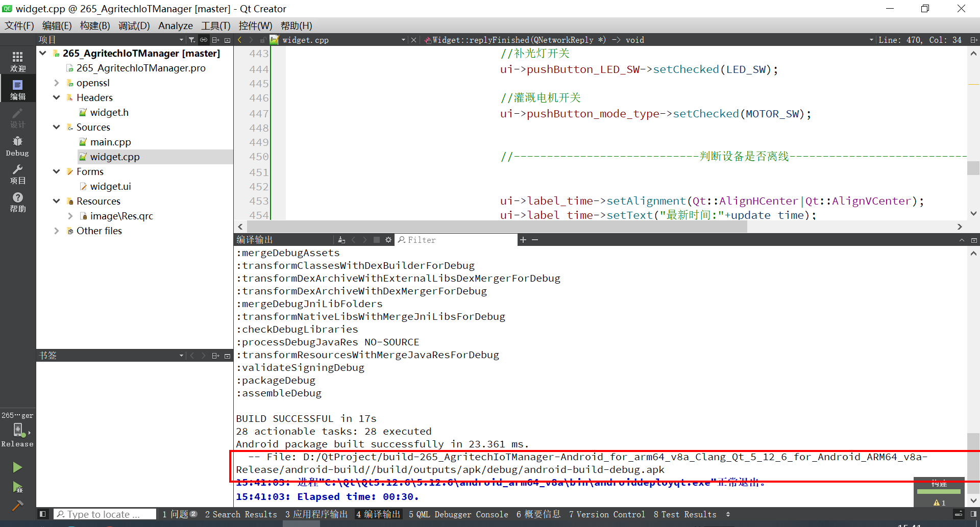Split the editor view
Image resolution: width=980 pixels, height=527 pixels.
click(973, 40)
